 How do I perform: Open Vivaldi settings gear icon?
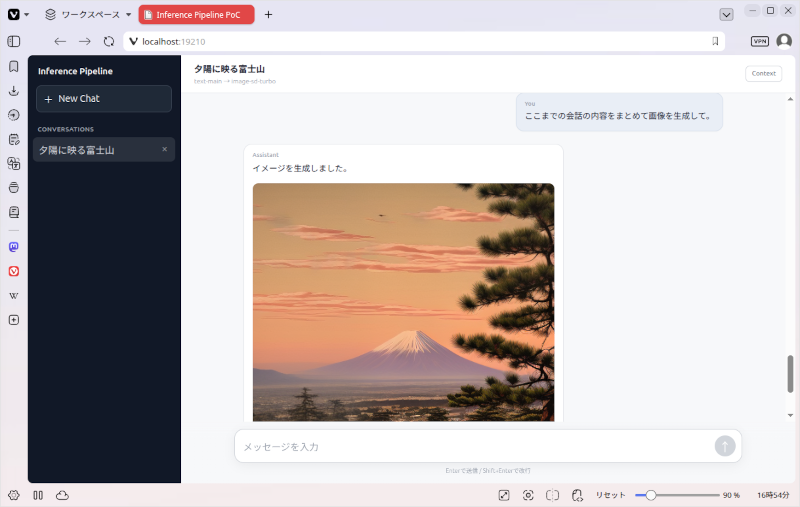pyautogui.click(x=14, y=495)
